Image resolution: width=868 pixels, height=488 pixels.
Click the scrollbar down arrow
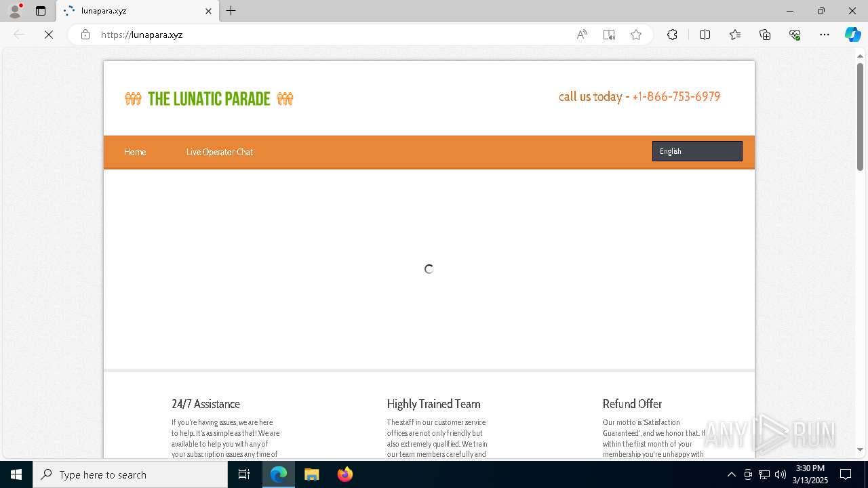pyautogui.click(x=860, y=449)
